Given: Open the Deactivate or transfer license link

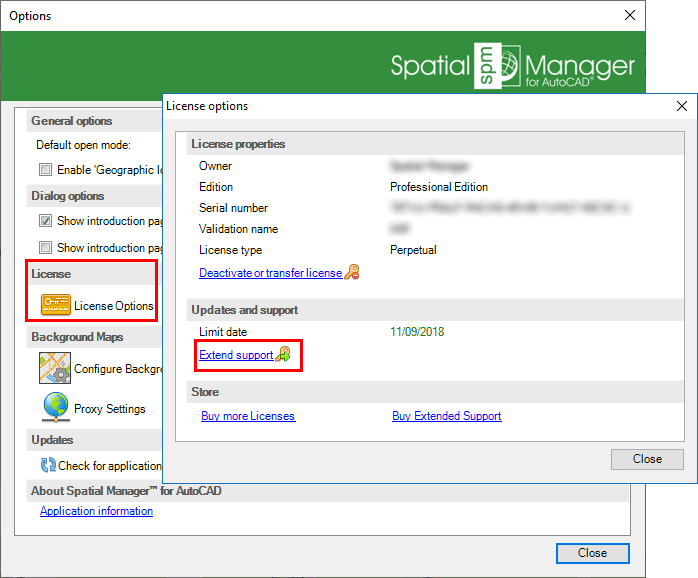Looking at the screenshot, I should 270,273.
